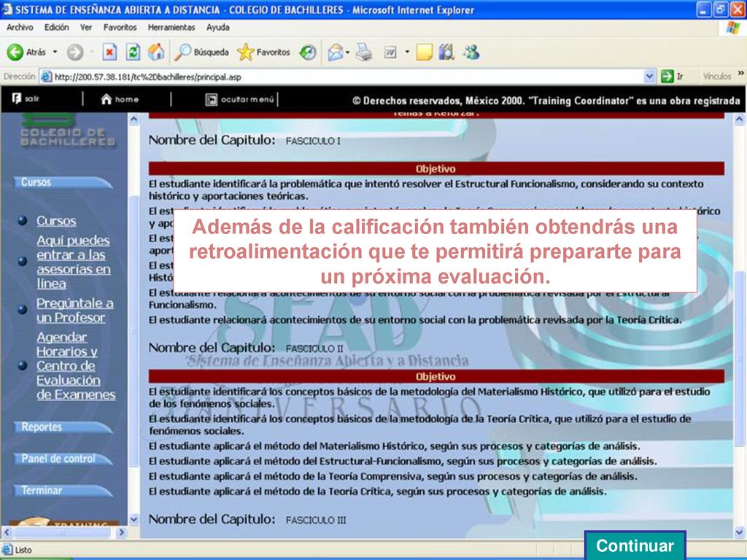Stop page loading with red X icon
This screenshot has height=560, width=747.
coord(109,52)
